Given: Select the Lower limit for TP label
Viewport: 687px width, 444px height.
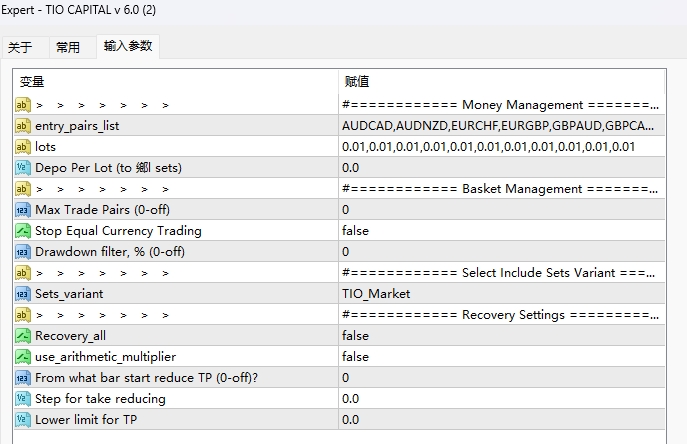Looking at the screenshot, I should (x=86, y=420).
